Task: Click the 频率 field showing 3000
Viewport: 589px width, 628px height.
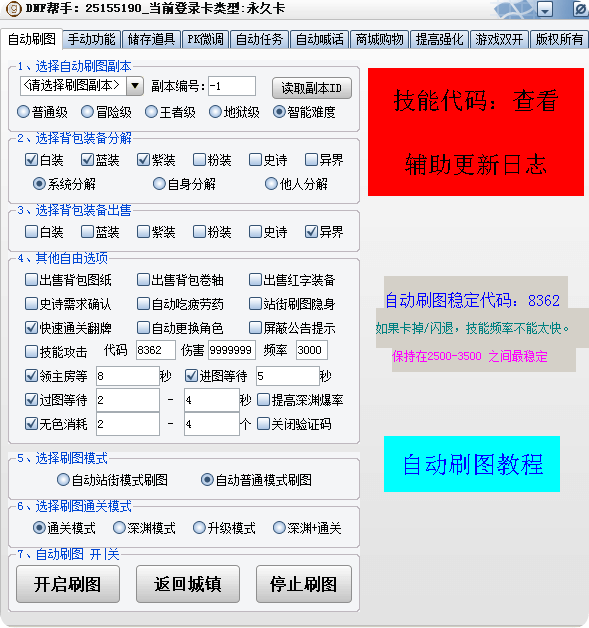Action: [312, 350]
